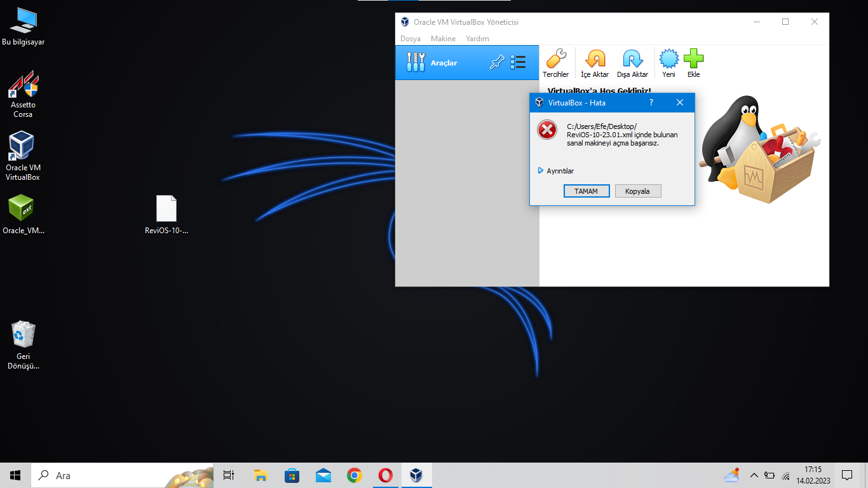The image size is (868, 488).
Task: Create a new VM with Yeni
Action: click(668, 63)
